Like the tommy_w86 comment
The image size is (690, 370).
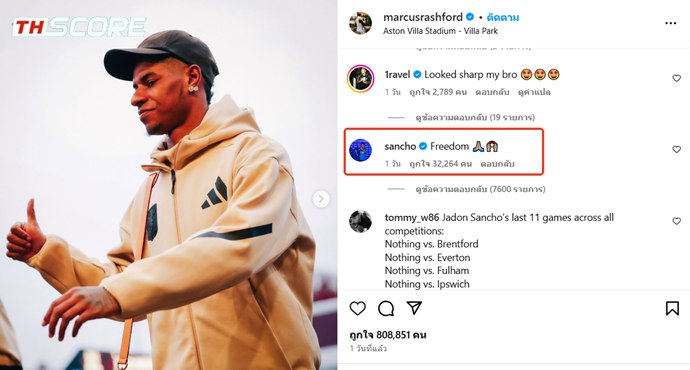[676, 221]
